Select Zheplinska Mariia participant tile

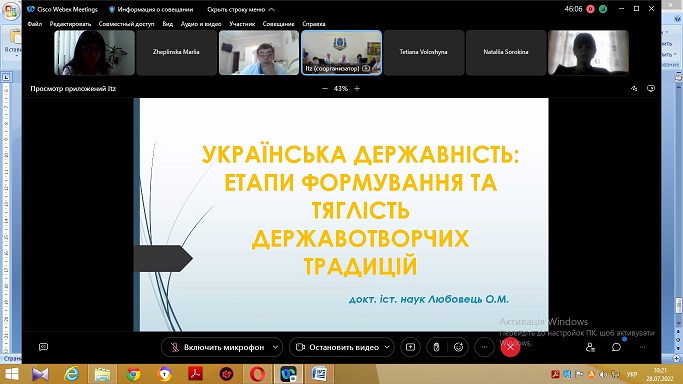[x=176, y=52]
